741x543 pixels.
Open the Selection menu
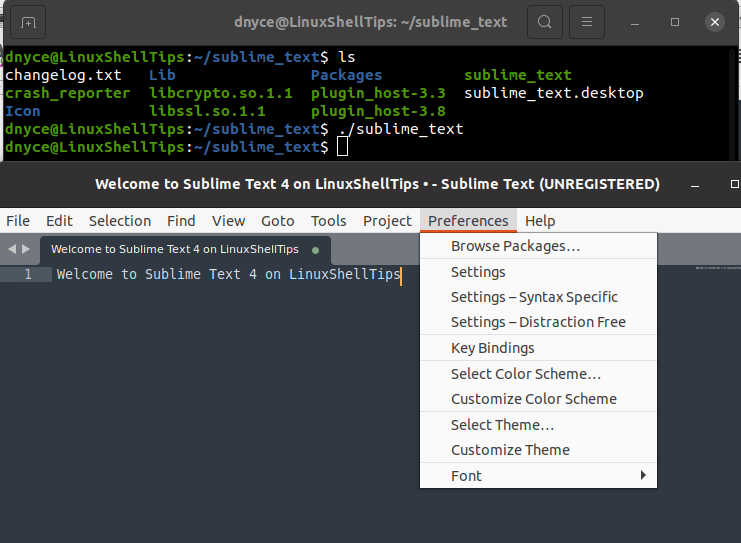pos(120,221)
